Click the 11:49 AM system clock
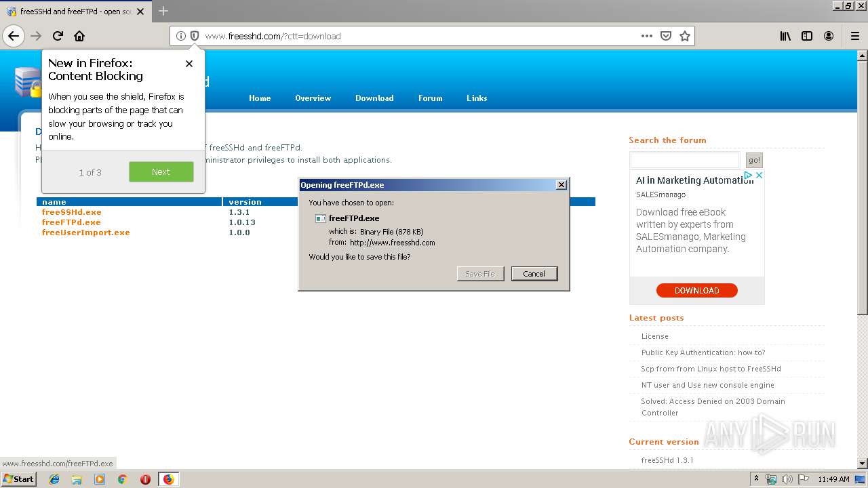 coord(833,479)
